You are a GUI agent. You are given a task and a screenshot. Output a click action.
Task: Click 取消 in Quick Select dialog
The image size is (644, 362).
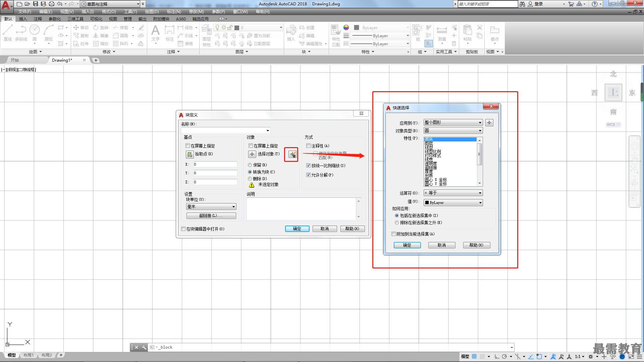pos(442,245)
